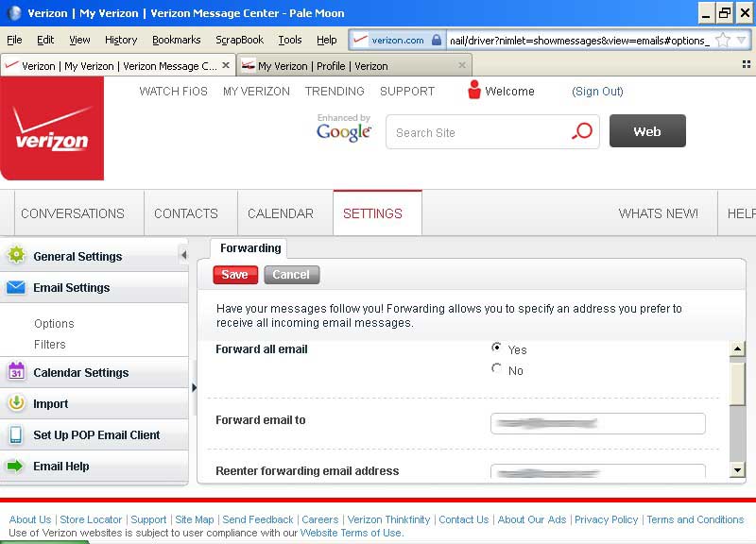Select the SETTINGS tab
The image size is (756, 544).
377,213
